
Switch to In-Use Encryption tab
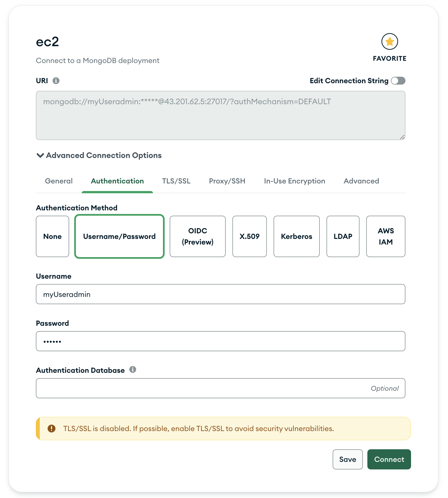pyautogui.click(x=295, y=181)
